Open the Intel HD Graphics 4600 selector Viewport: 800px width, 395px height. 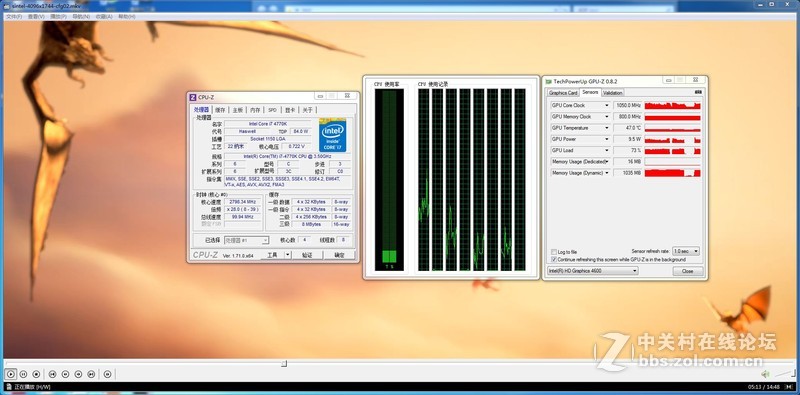[593, 271]
